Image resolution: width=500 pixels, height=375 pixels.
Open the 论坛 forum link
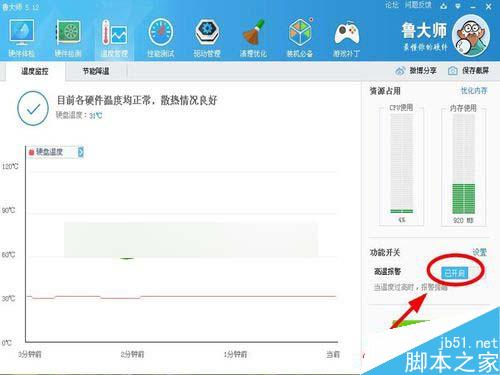(x=392, y=5)
